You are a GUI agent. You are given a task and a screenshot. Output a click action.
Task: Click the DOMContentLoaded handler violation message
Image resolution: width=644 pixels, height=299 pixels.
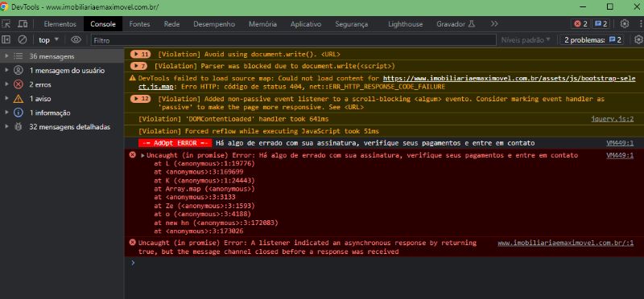(233, 119)
